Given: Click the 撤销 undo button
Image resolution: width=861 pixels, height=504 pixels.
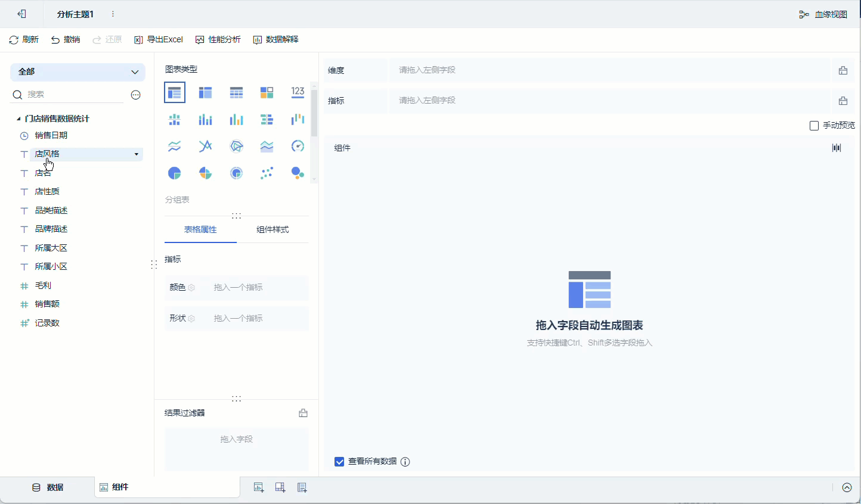Looking at the screenshot, I should click(x=66, y=40).
